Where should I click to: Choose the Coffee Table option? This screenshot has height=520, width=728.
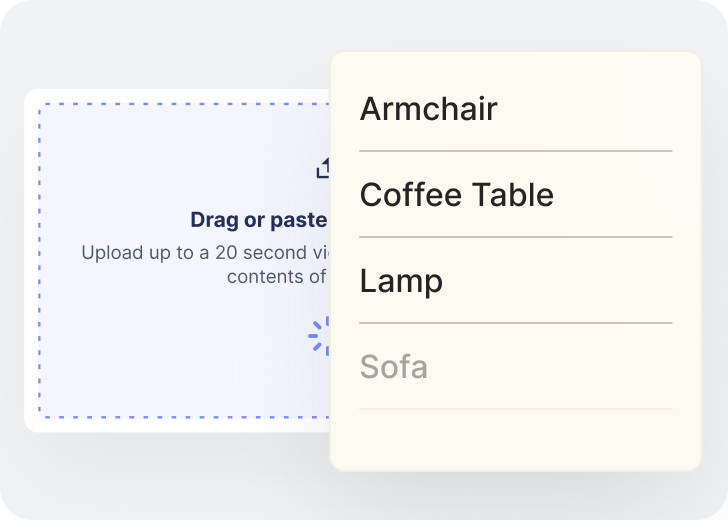coord(456,195)
